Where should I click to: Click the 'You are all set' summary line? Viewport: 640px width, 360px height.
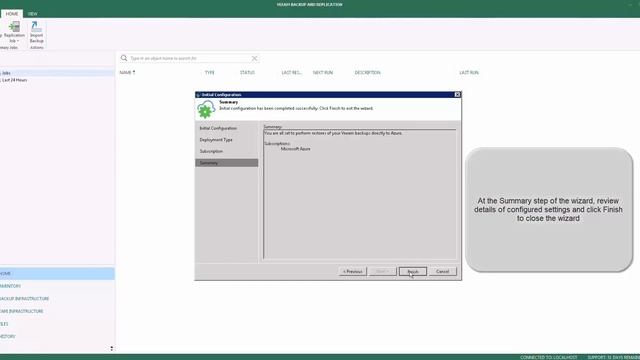pos(333,133)
